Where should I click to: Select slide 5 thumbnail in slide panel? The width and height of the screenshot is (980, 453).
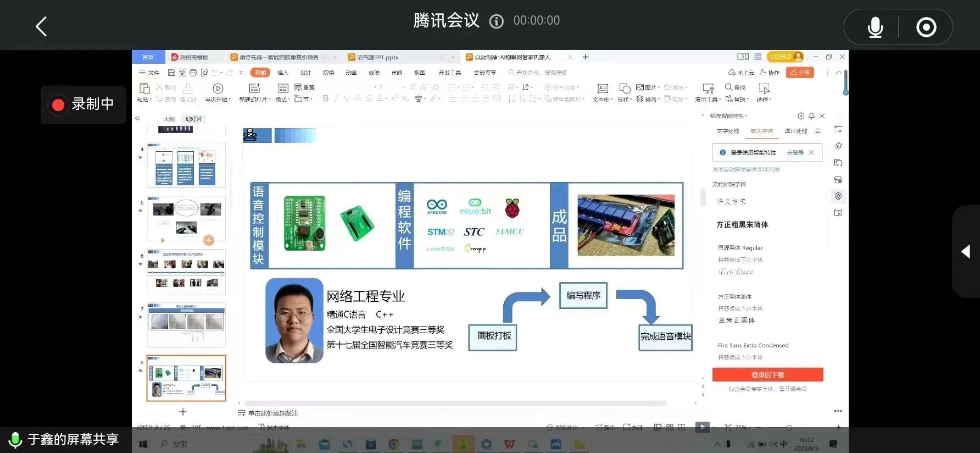pos(186,218)
